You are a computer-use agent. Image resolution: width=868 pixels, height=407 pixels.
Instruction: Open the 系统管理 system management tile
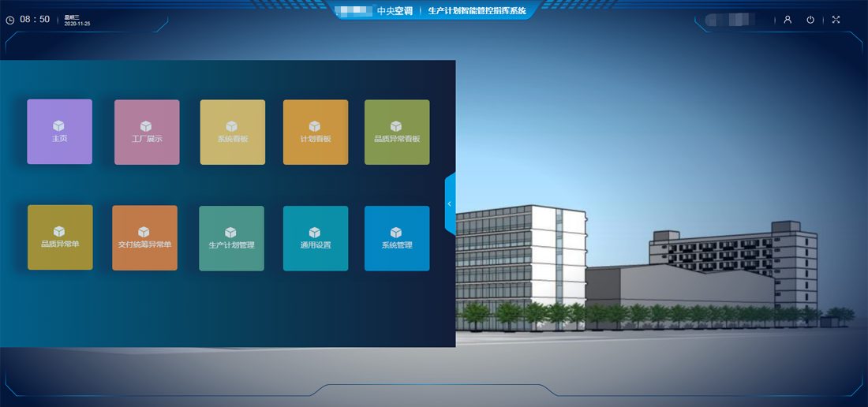[397, 238]
